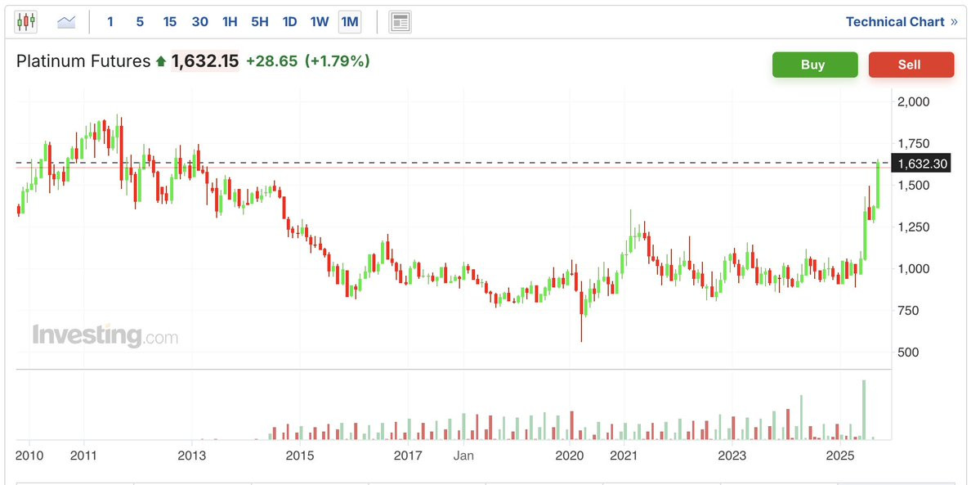Click the 2021 time axis label
The width and height of the screenshot is (980, 485).
[624, 455]
